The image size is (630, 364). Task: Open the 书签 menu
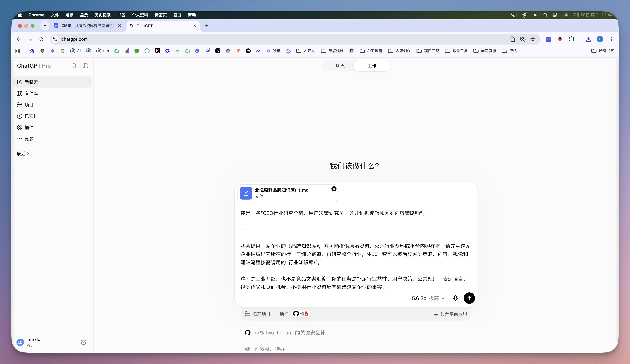[121, 15]
